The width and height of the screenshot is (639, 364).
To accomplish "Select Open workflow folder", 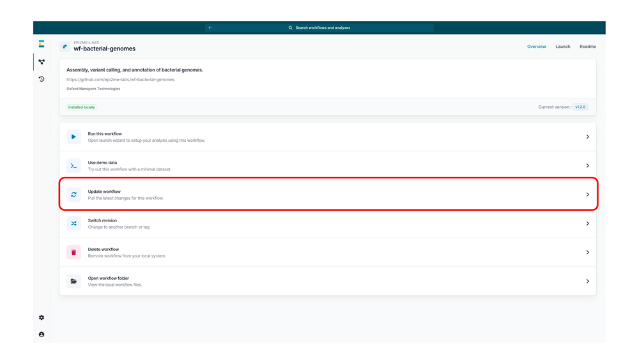I will coord(328,282).
